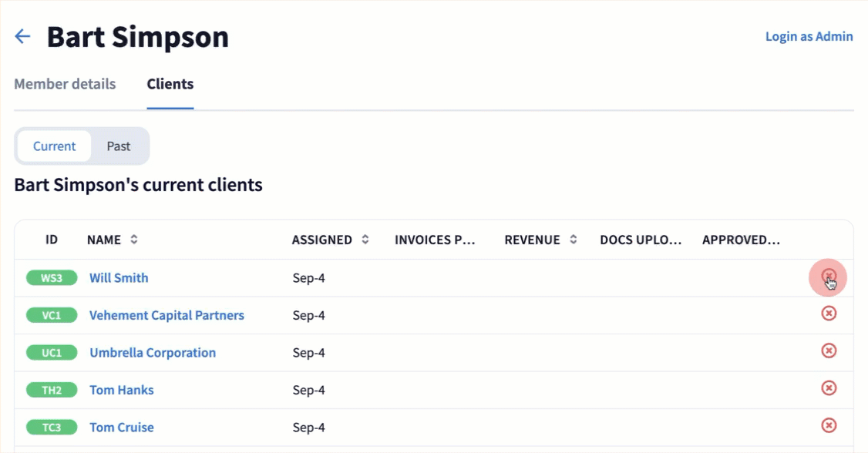Remove Tom Cruise from the client list

[829, 425]
